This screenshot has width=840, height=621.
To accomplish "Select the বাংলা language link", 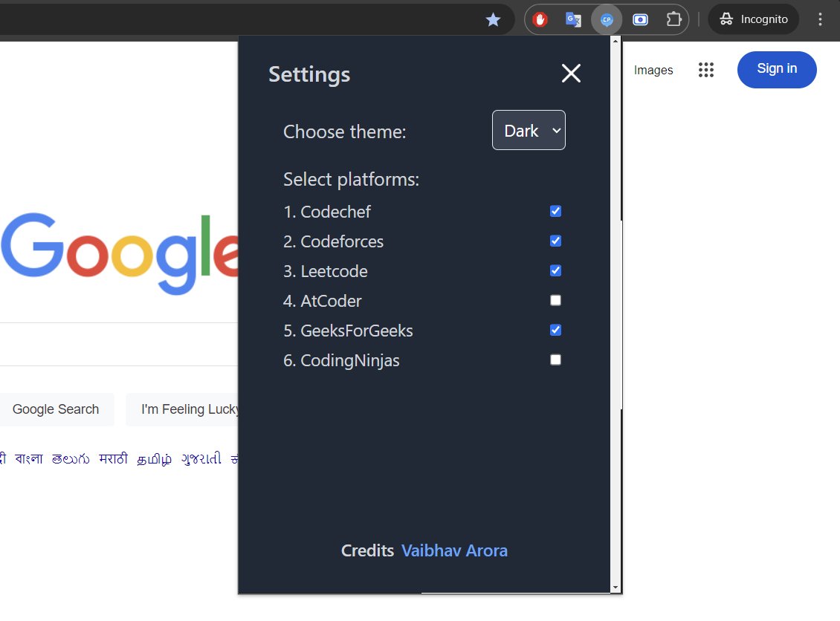I will [x=29, y=459].
